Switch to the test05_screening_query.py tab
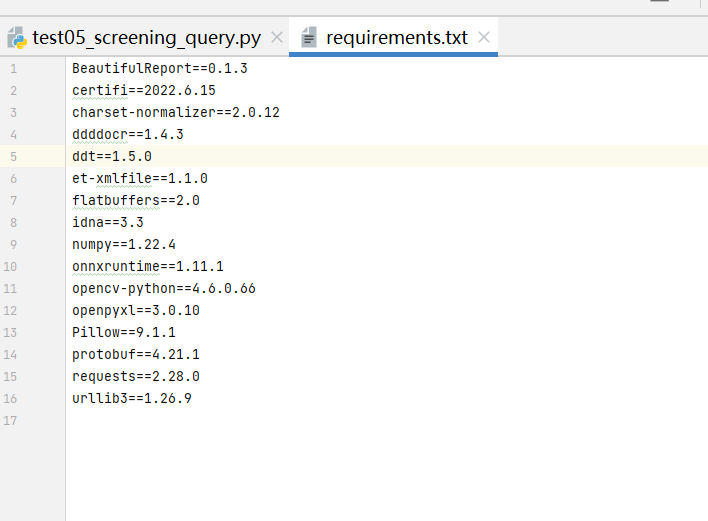Screen dimensions: 708x521 click(146, 38)
